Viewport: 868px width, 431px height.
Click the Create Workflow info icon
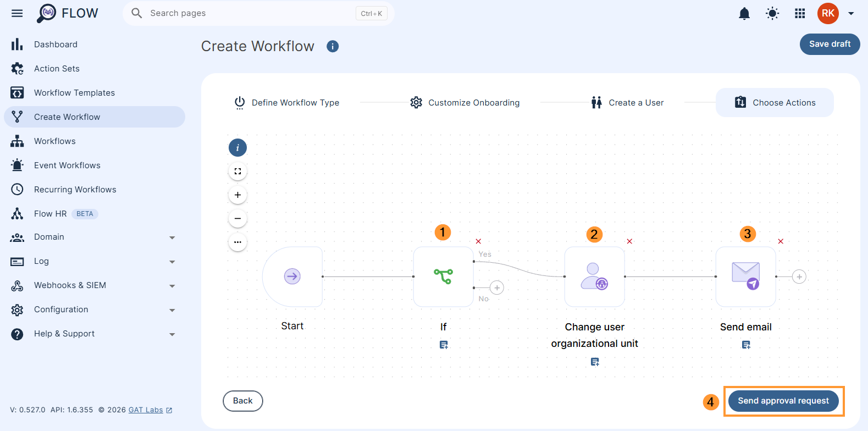point(333,46)
